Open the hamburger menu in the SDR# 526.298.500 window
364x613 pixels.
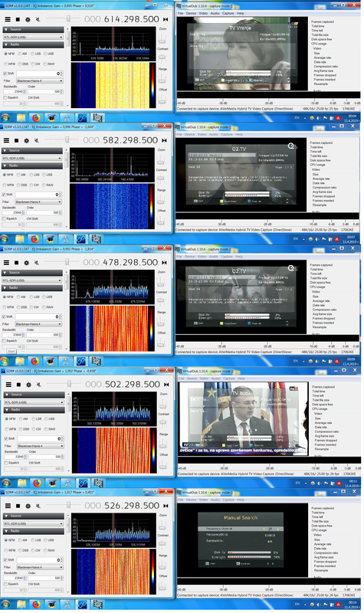click(x=8, y=506)
